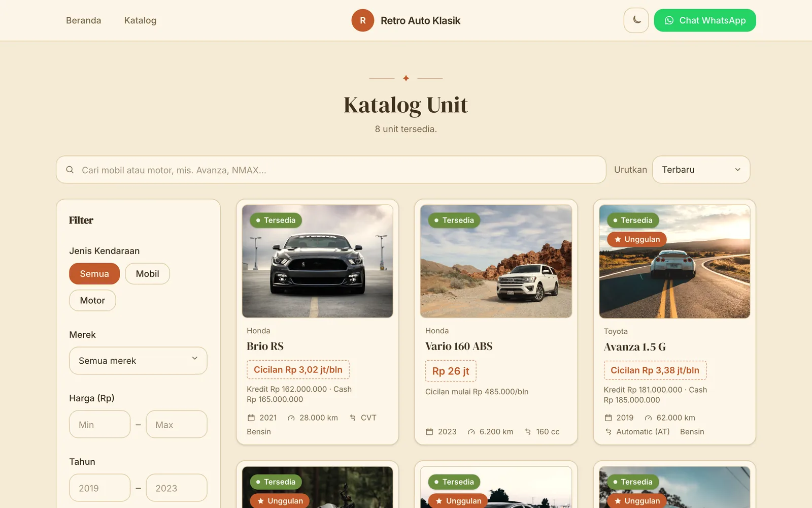Click the odometer icon beside 62.000 km
The height and width of the screenshot is (508, 812).
coord(648,418)
